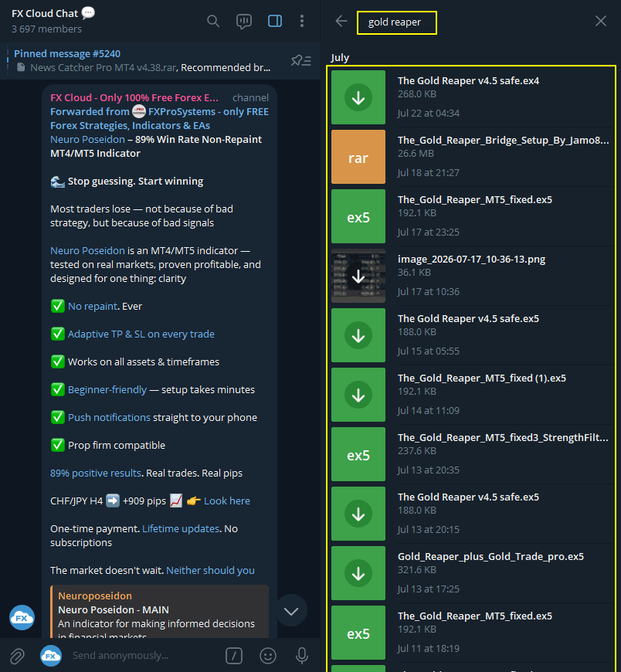Click the '26.6 MB' file size
621x672 pixels.
pos(416,154)
